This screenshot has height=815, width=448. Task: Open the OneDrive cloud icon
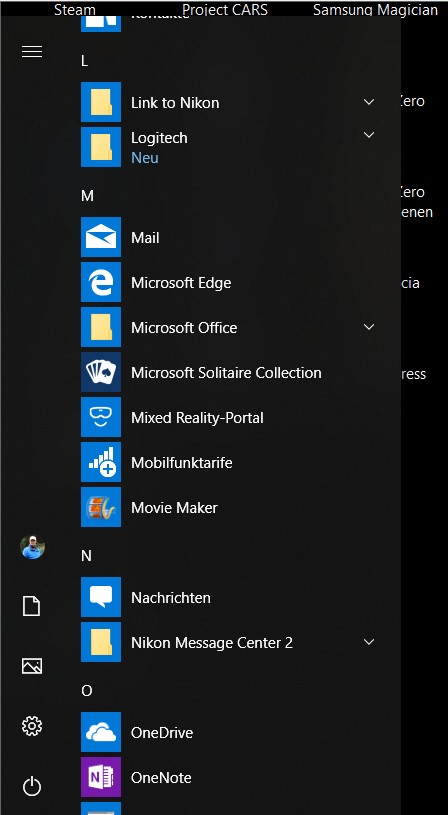[101, 732]
